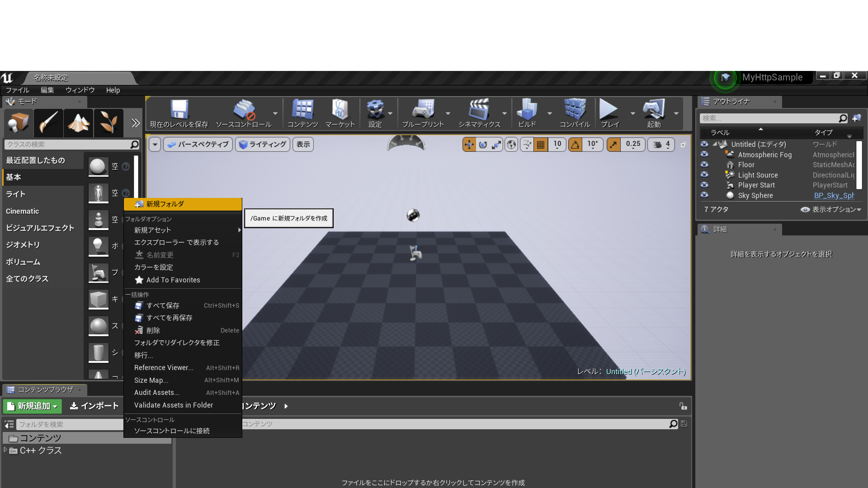Select the Paint mode brush icon
This screenshot has width=868, height=488.
48,122
